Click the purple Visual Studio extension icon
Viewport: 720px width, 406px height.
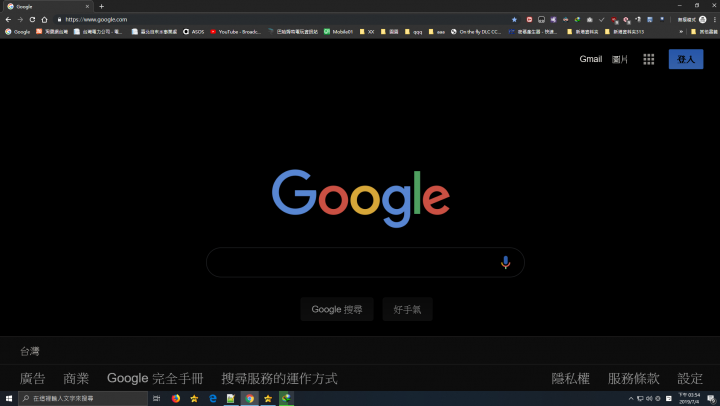coord(553,19)
